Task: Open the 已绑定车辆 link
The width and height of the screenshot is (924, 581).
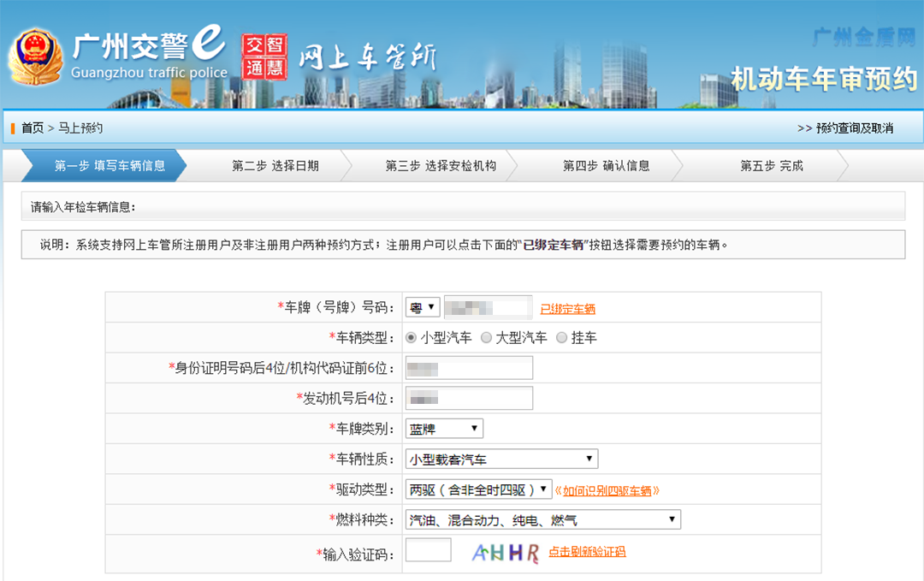Action: click(x=567, y=309)
